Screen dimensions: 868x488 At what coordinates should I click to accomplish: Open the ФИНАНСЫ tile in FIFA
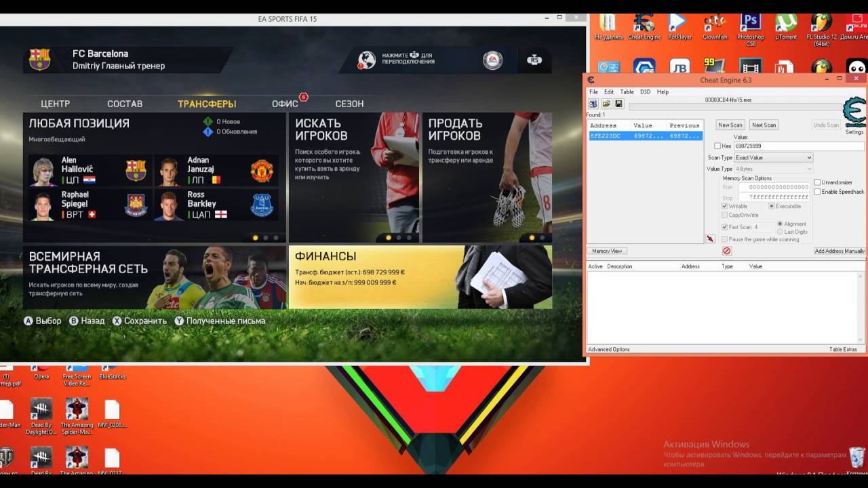pos(420,277)
